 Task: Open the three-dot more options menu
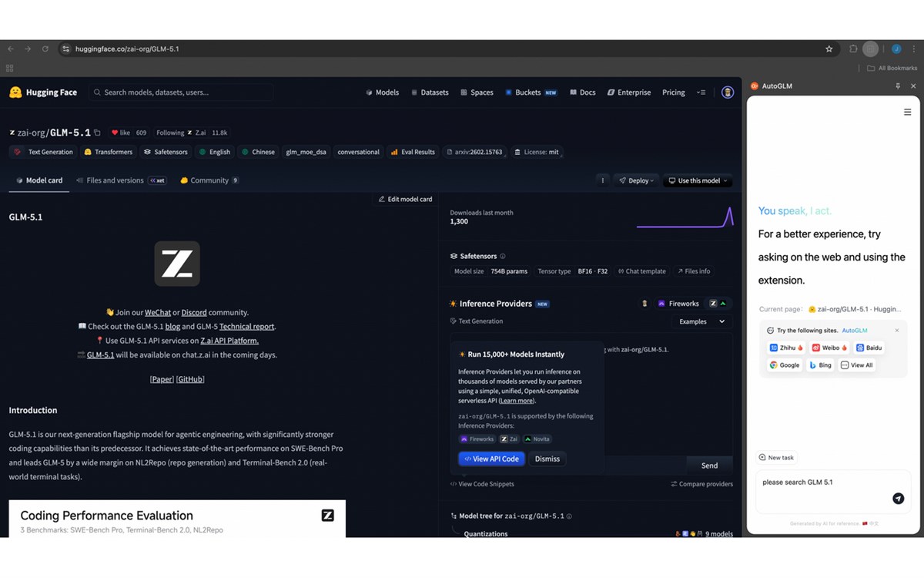602,180
